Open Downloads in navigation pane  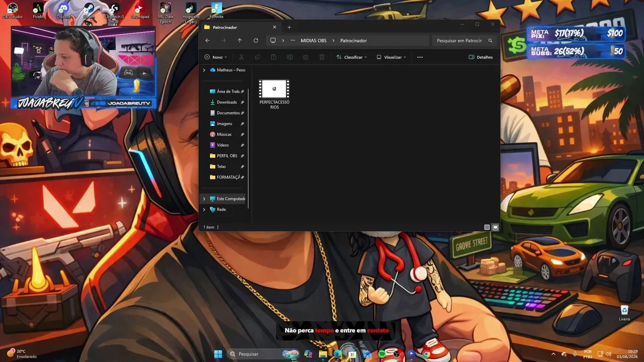[227, 102]
